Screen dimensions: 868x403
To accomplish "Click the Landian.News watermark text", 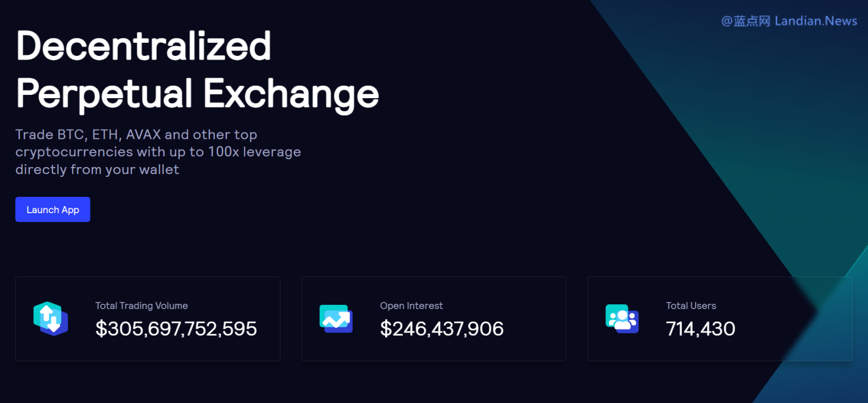I will tap(816, 21).
